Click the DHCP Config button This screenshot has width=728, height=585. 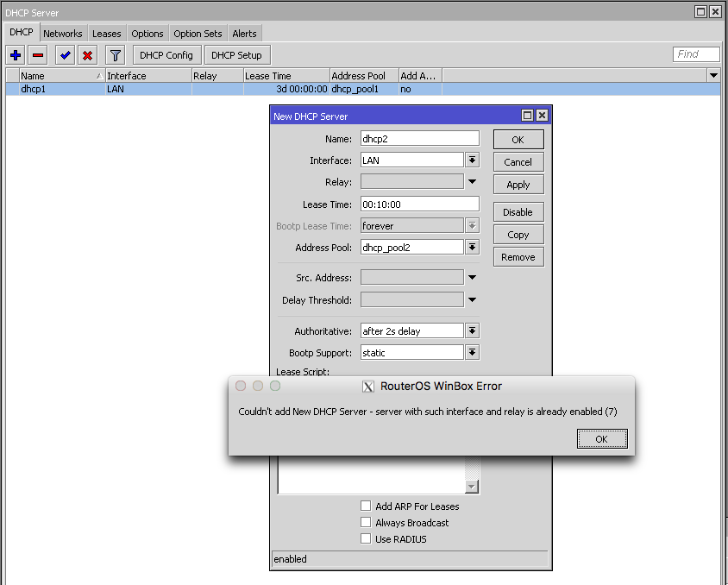click(166, 55)
